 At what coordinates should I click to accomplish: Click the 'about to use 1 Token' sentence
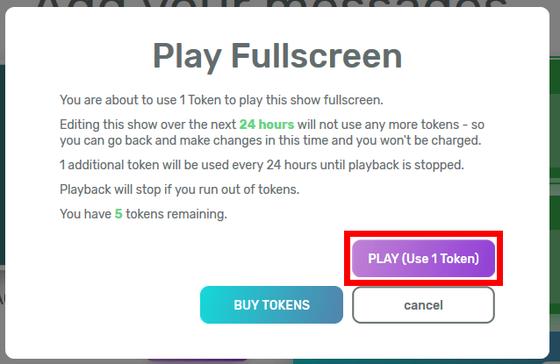pos(221,100)
